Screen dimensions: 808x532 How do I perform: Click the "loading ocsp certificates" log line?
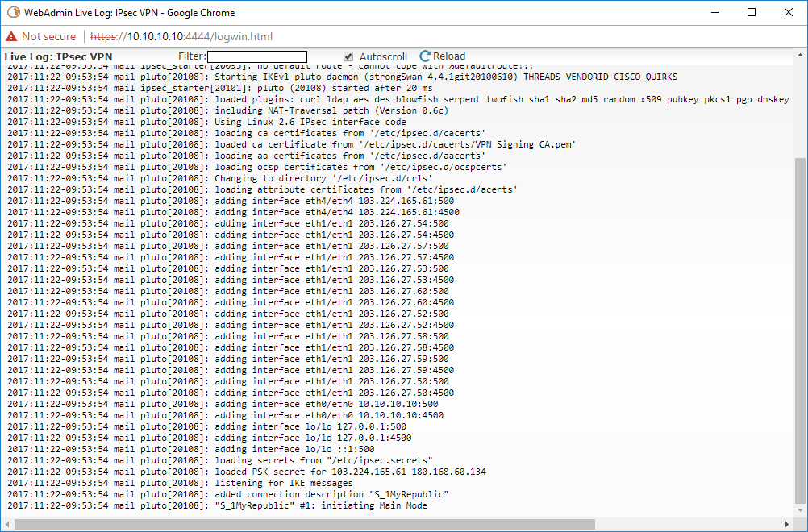[x=257, y=168]
